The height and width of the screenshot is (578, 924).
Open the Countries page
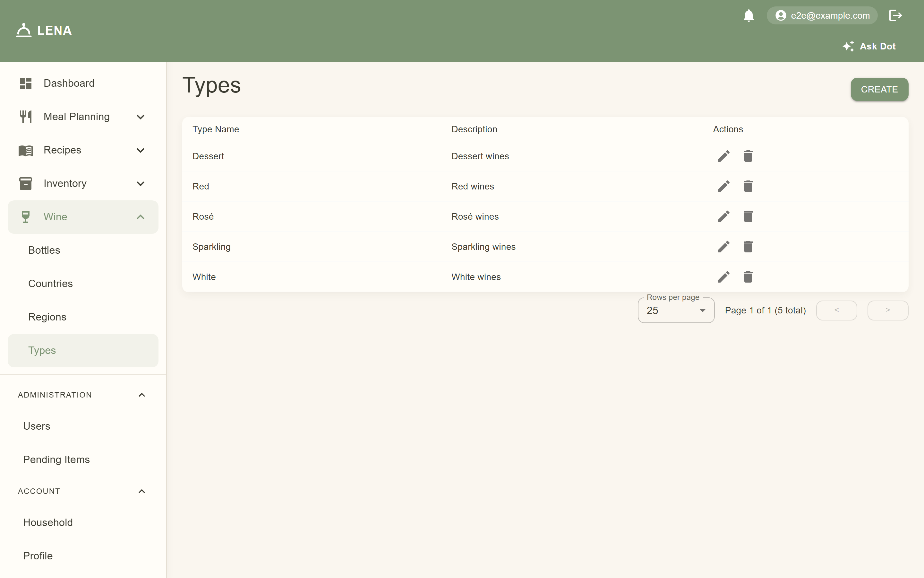click(83, 284)
